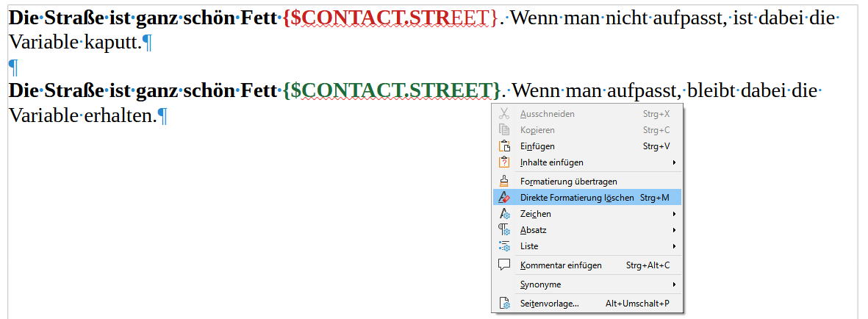Expand the Liste submenu arrow

673,246
